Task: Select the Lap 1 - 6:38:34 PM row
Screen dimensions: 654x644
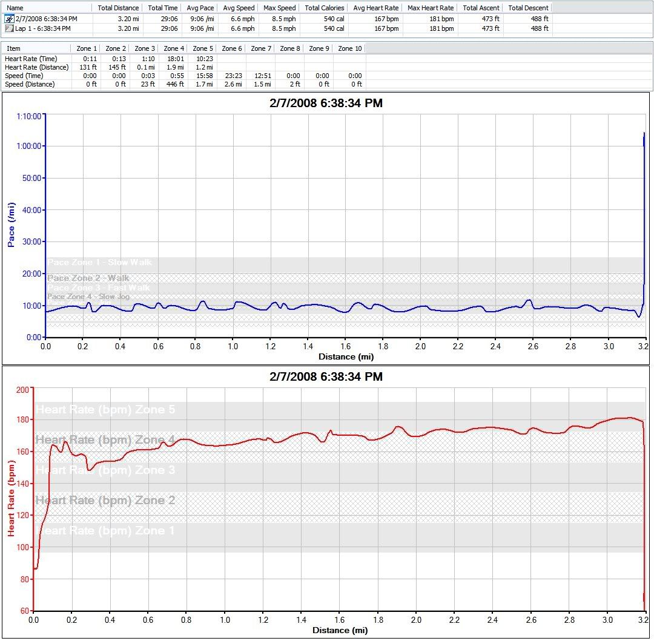Action: click(x=42, y=28)
